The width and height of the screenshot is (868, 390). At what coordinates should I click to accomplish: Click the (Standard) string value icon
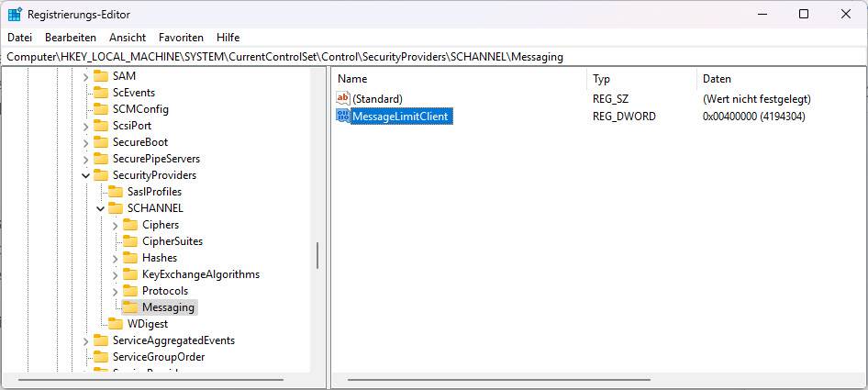(x=343, y=98)
